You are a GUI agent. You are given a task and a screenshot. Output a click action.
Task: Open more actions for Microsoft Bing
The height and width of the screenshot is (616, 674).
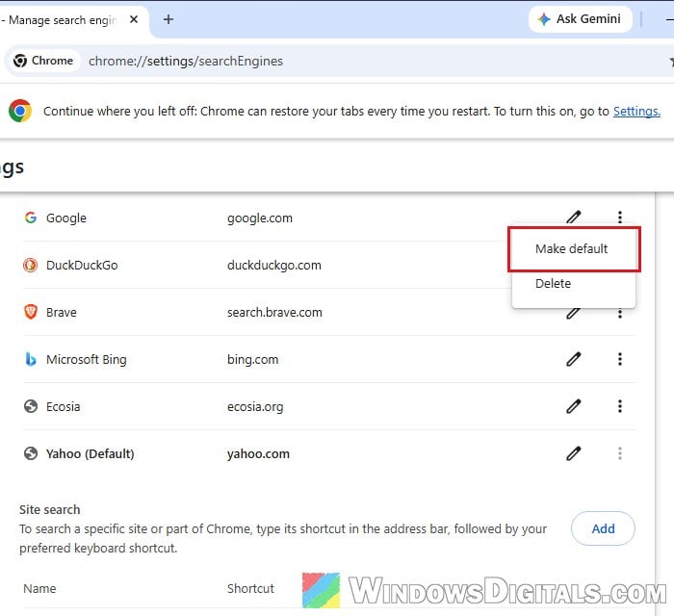620,359
